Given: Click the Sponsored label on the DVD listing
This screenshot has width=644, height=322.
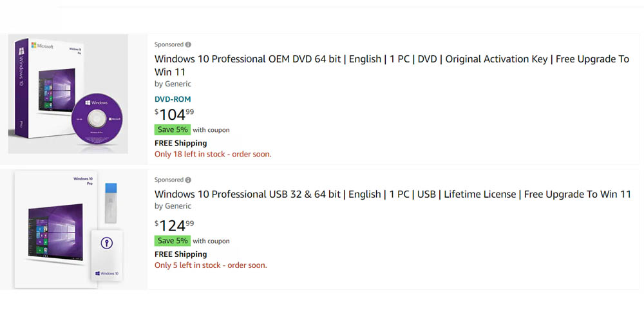Looking at the screenshot, I should coord(169,45).
